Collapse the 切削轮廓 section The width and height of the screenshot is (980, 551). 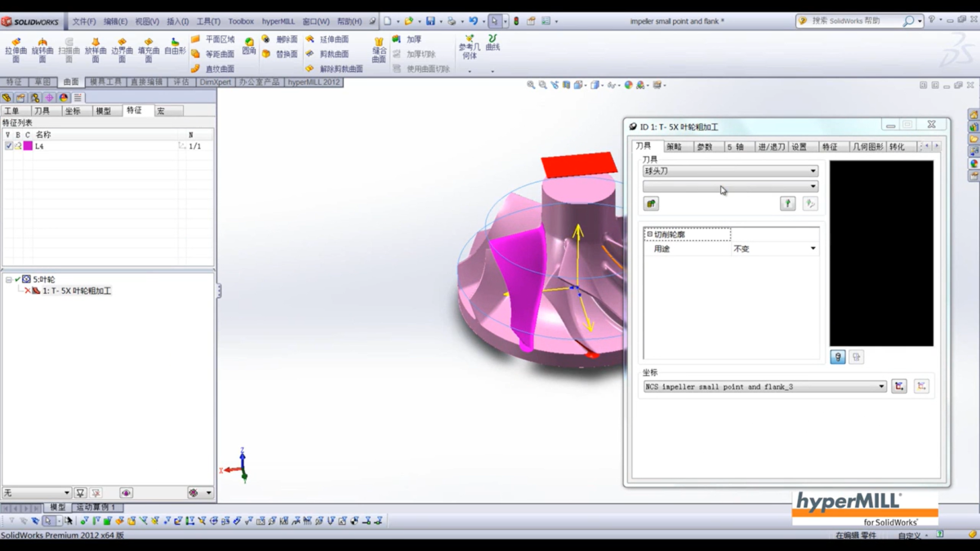[x=650, y=234]
